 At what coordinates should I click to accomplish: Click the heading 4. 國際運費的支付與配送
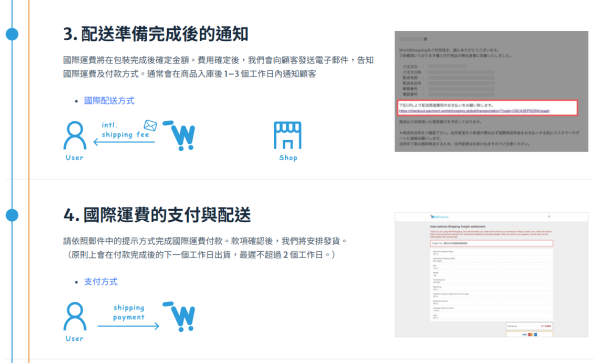(x=157, y=215)
